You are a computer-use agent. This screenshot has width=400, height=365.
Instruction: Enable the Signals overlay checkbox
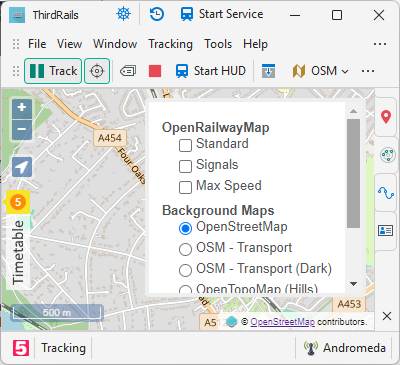[185, 166]
